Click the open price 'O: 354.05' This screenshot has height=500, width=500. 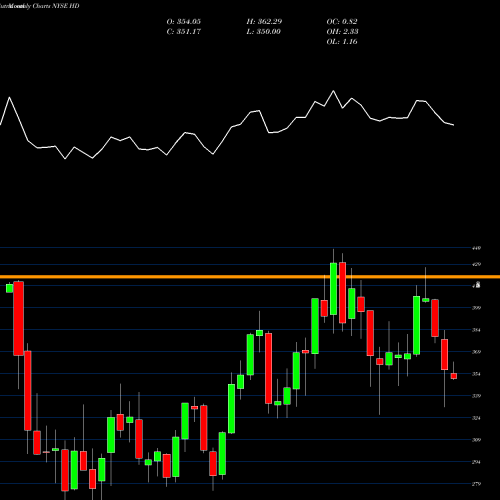click(x=183, y=22)
